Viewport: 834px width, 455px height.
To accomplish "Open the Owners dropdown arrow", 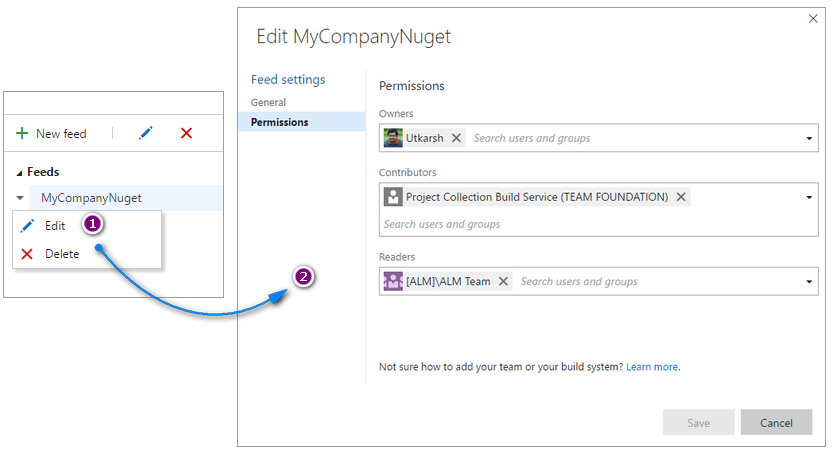I will point(808,138).
